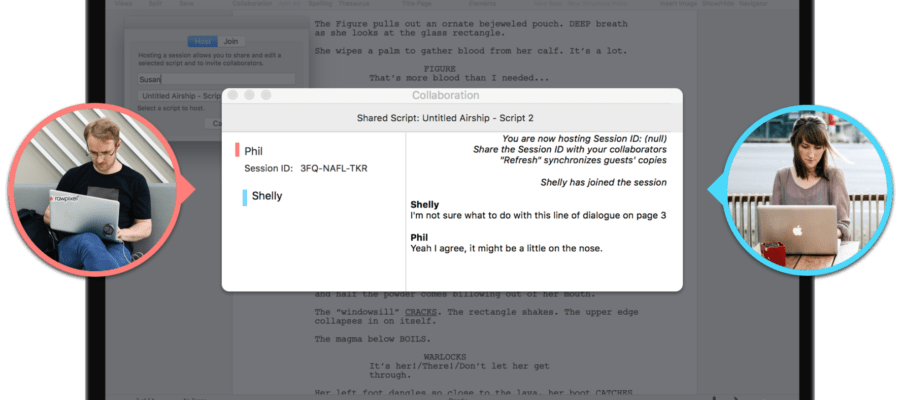The image size is (900, 400).
Task: Click the Save toolbar label
Action: click(x=186, y=3)
